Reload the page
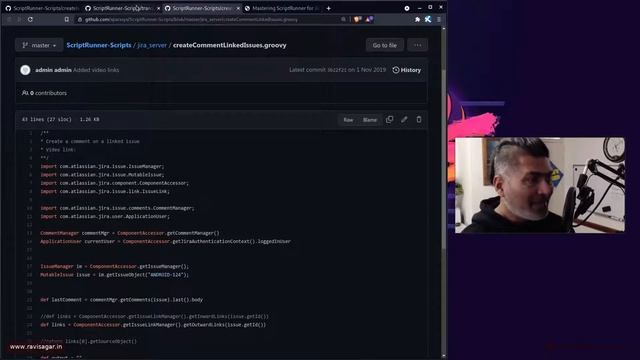The image size is (640, 360). [x=30, y=20]
